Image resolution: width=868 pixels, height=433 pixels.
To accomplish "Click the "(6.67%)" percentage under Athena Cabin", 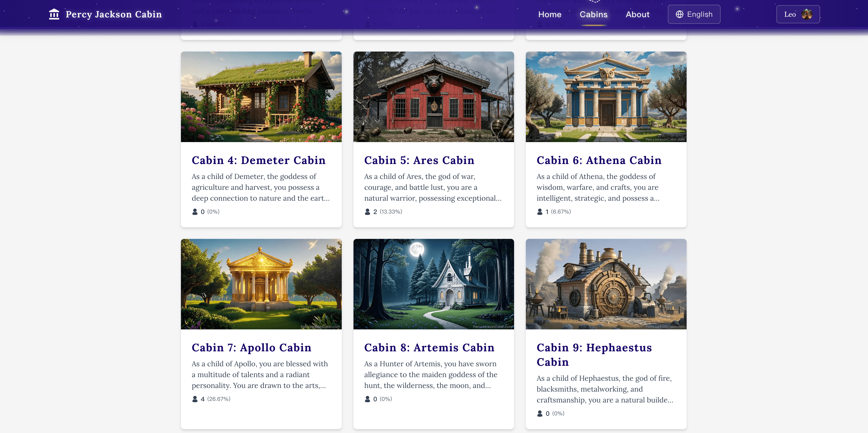I will click(561, 212).
